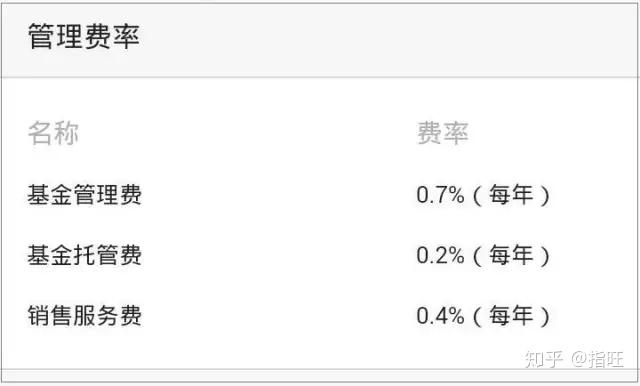Image resolution: width=640 pixels, height=386 pixels.
Task: Open the 销售服务费 fee item
Action: click(84, 315)
